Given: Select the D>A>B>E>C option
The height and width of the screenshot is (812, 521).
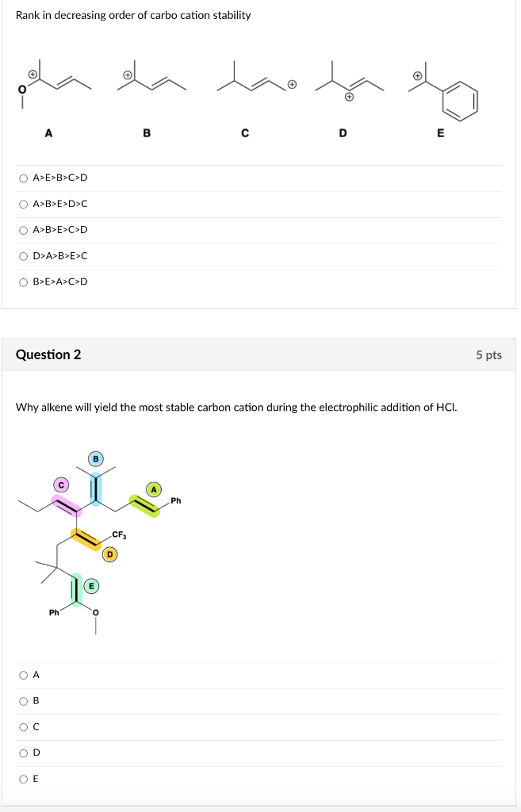Looking at the screenshot, I should click(25, 255).
